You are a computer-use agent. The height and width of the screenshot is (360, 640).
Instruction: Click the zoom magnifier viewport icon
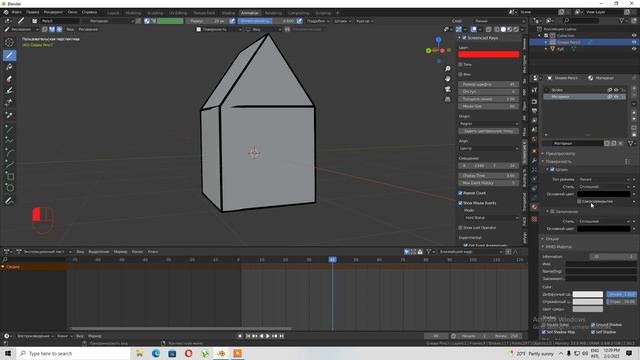coord(448,69)
